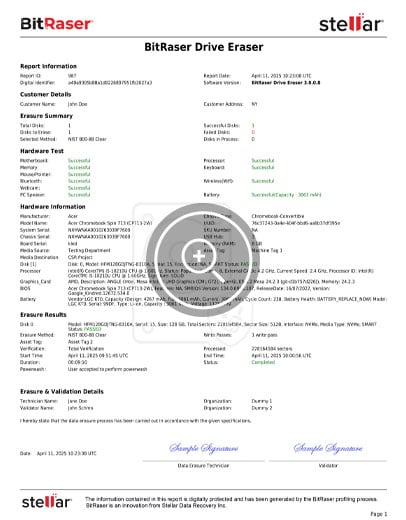This screenshot has height=520, width=406.
Task: Click the Customer Name value 'John Doe'
Action: pyautogui.click(x=77, y=104)
